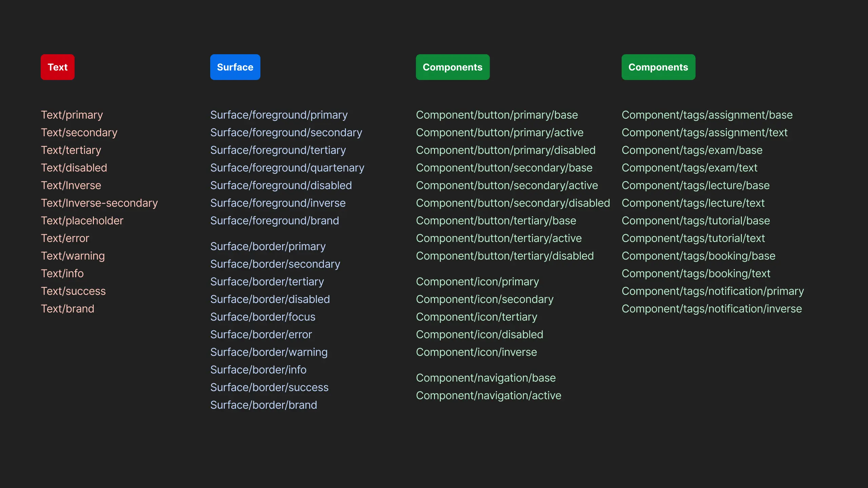Select Component/navigation/active token
The width and height of the screenshot is (868, 488).
[x=489, y=395]
